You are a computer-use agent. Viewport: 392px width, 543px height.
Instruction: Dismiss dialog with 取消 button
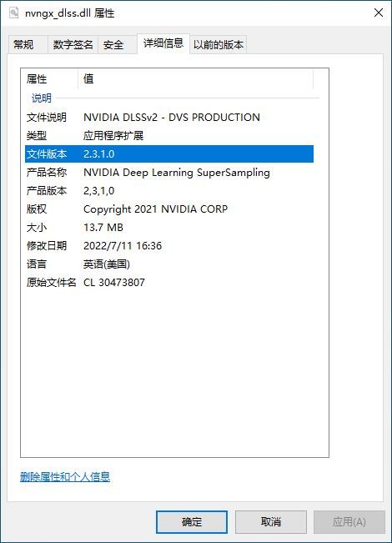tap(271, 522)
